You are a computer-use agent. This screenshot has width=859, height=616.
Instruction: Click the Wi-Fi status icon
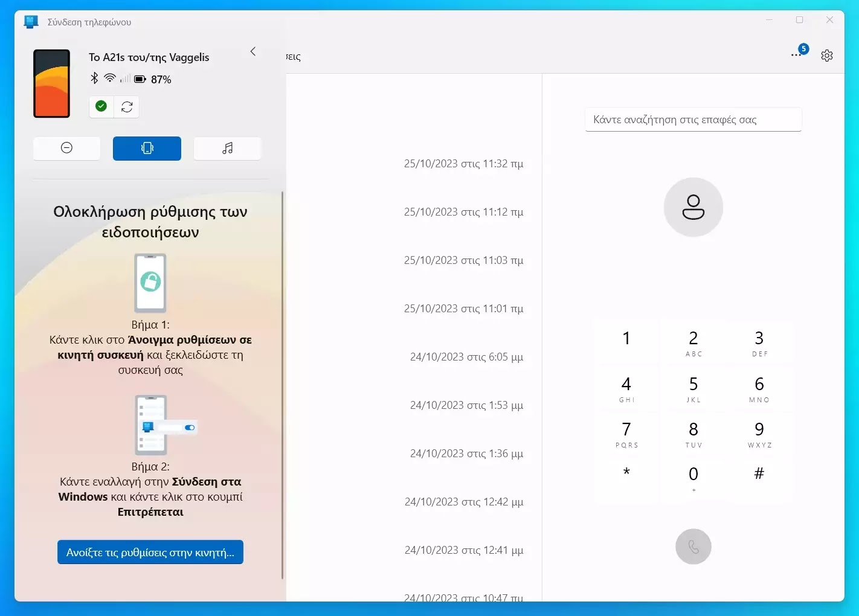[x=109, y=79]
